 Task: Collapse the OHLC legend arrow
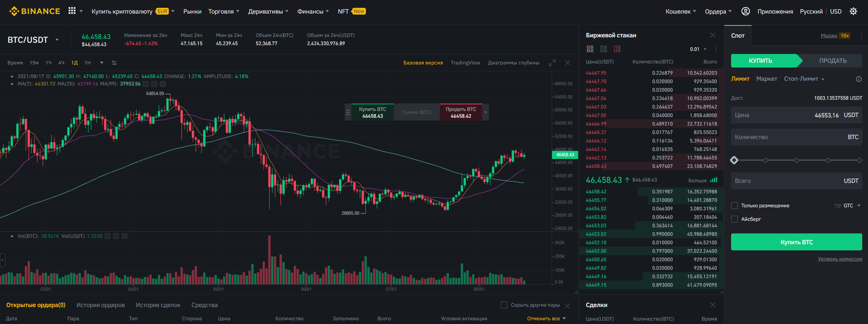12,77
